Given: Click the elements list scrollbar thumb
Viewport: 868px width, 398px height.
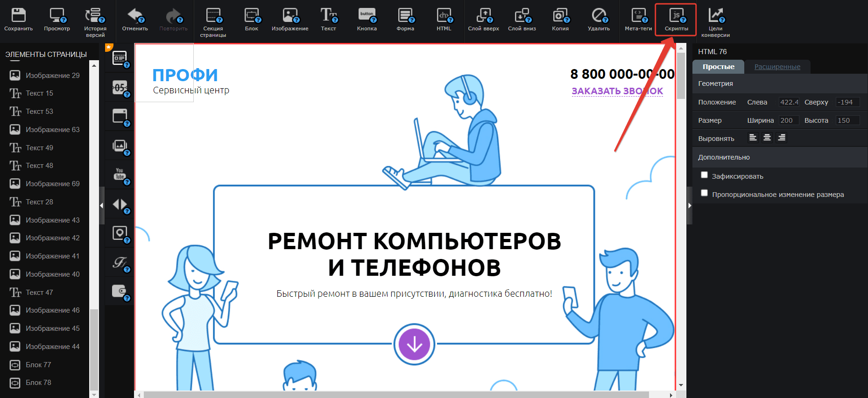Looking at the screenshot, I should [x=94, y=349].
